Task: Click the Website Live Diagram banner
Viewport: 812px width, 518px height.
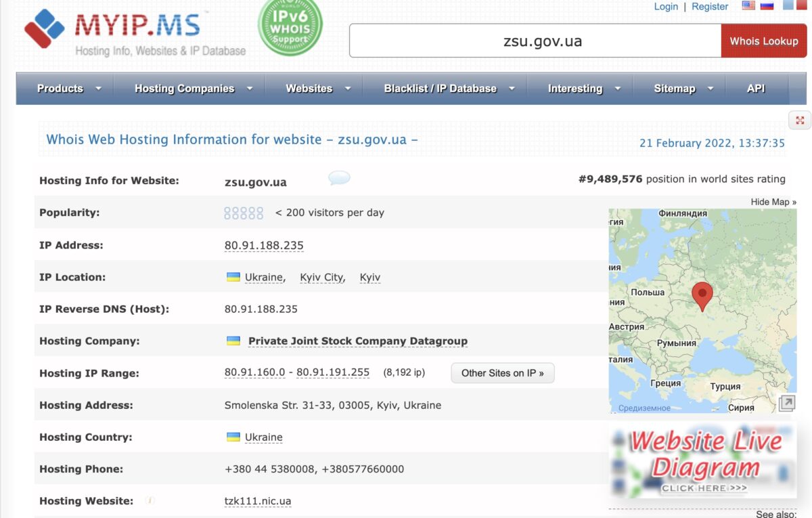Action: pyautogui.click(x=702, y=461)
